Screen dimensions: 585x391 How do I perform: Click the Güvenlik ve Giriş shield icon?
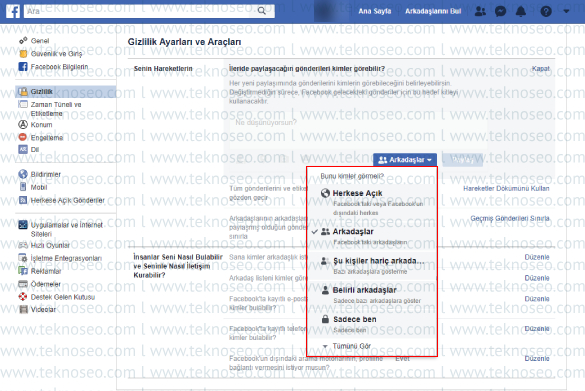23,54
